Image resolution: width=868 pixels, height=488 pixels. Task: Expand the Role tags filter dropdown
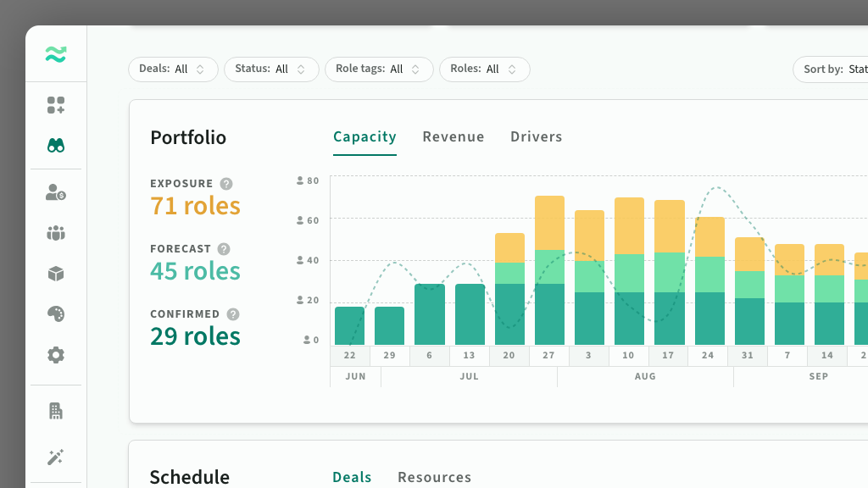click(x=379, y=69)
